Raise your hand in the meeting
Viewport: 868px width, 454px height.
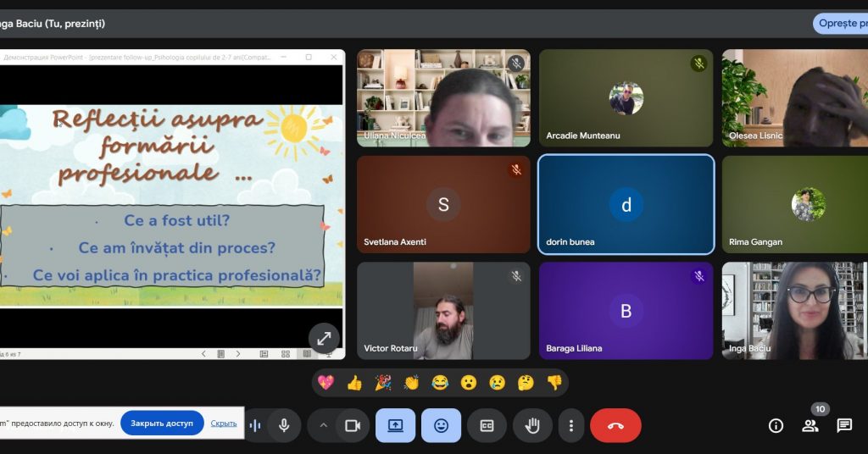(532, 425)
